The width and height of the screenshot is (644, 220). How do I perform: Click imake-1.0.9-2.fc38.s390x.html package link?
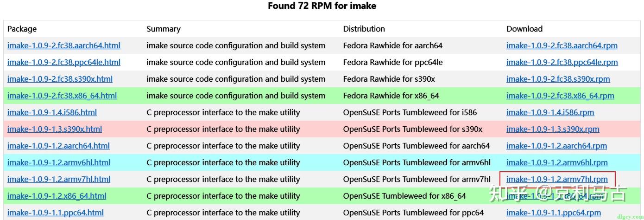point(60,79)
